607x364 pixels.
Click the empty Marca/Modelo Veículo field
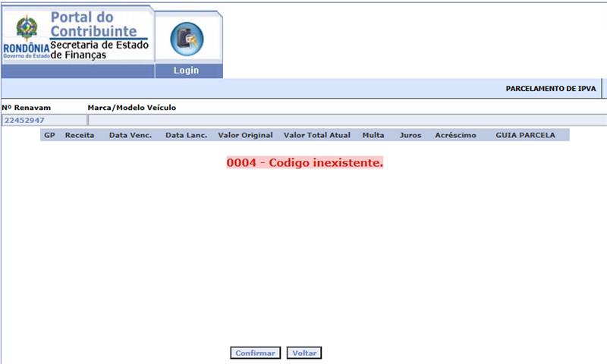click(346, 120)
